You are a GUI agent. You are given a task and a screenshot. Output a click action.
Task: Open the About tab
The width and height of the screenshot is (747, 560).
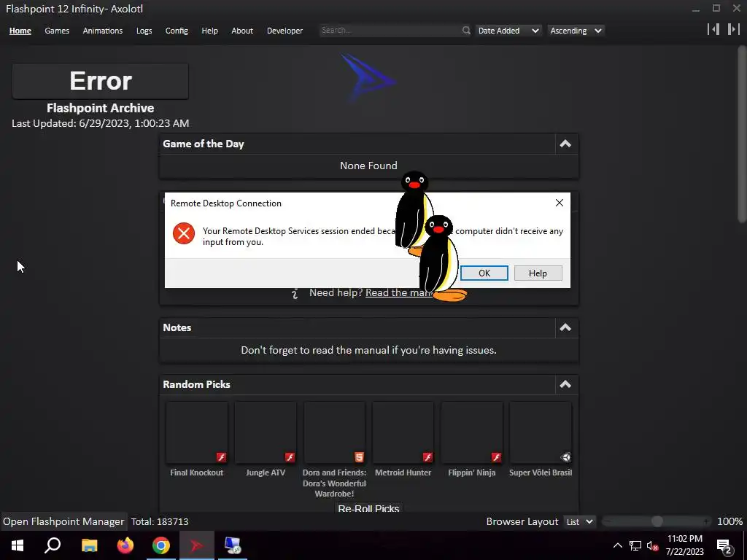242,31
